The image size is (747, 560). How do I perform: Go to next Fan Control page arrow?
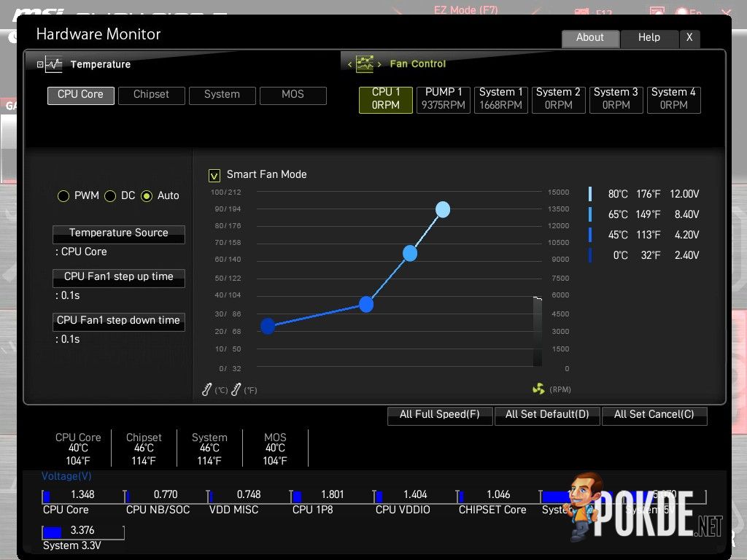coord(379,64)
